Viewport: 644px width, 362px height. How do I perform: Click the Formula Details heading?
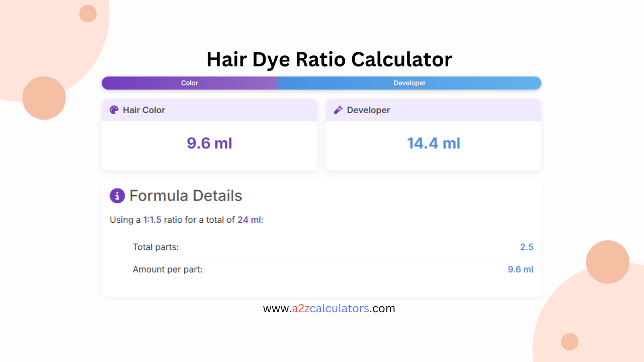(186, 196)
